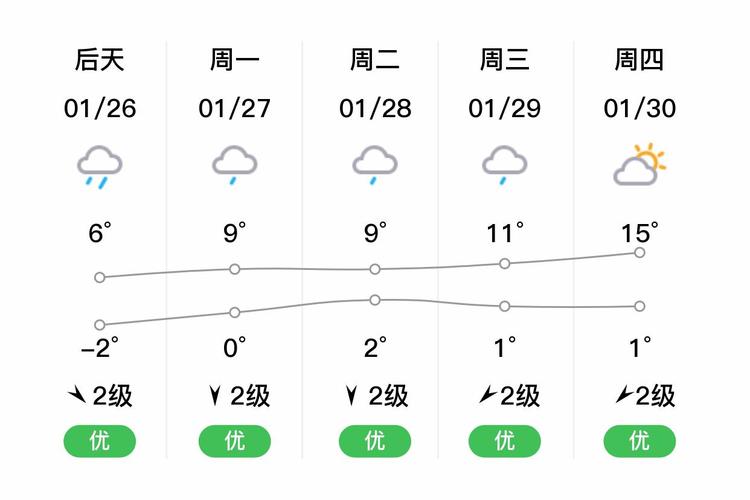Click the 15° high temperature point

click(x=639, y=253)
